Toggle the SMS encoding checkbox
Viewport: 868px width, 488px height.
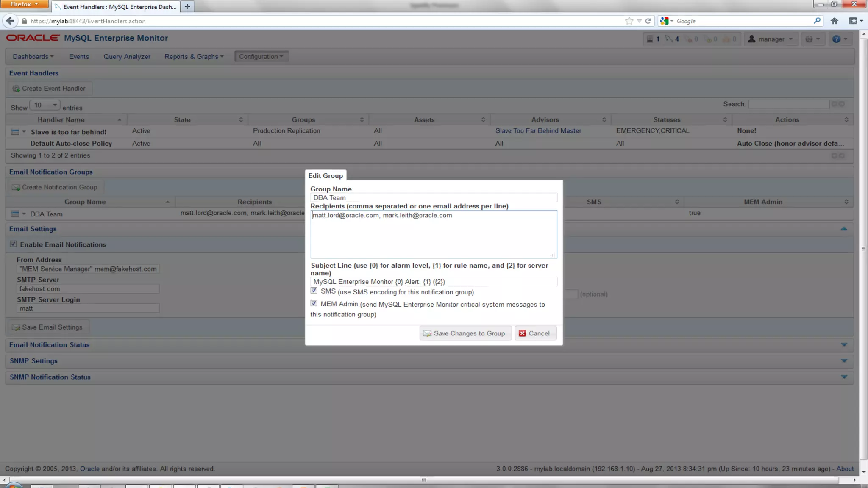[x=314, y=291]
